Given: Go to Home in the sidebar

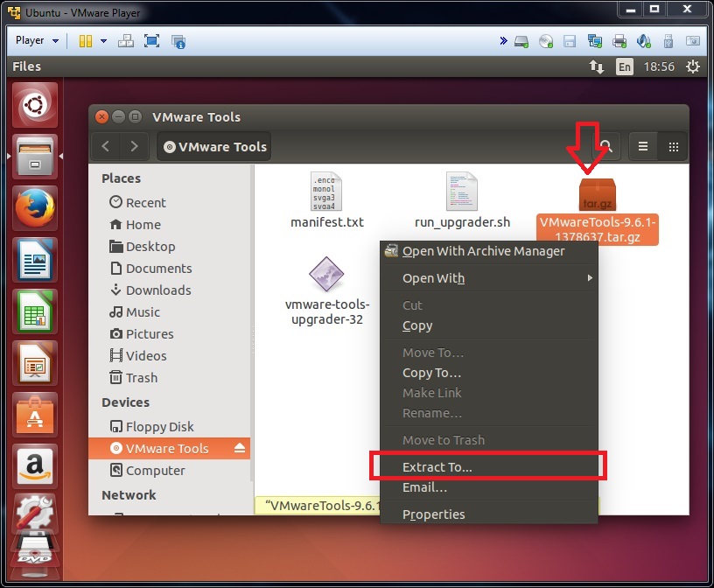Looking at the screenshot, I should (170, 225).
